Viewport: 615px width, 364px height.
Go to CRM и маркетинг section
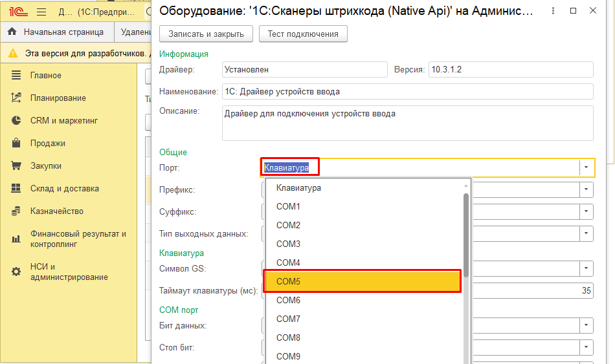(63, 121)
